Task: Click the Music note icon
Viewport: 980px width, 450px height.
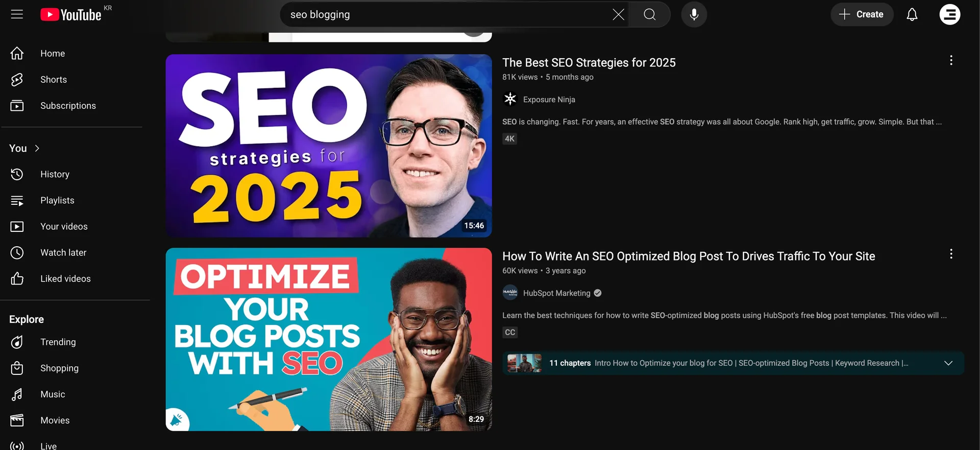Action: (x=17, y=394)
